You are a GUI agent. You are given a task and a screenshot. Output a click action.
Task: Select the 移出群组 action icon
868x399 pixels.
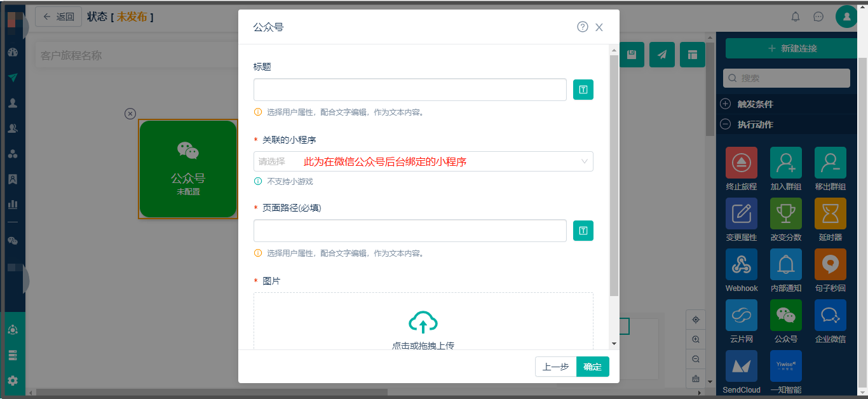click(831, 163)
